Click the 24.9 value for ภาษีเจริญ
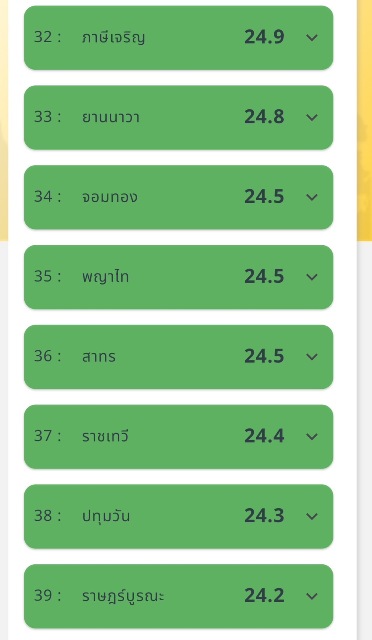The image size is (372, 640). 264,38
